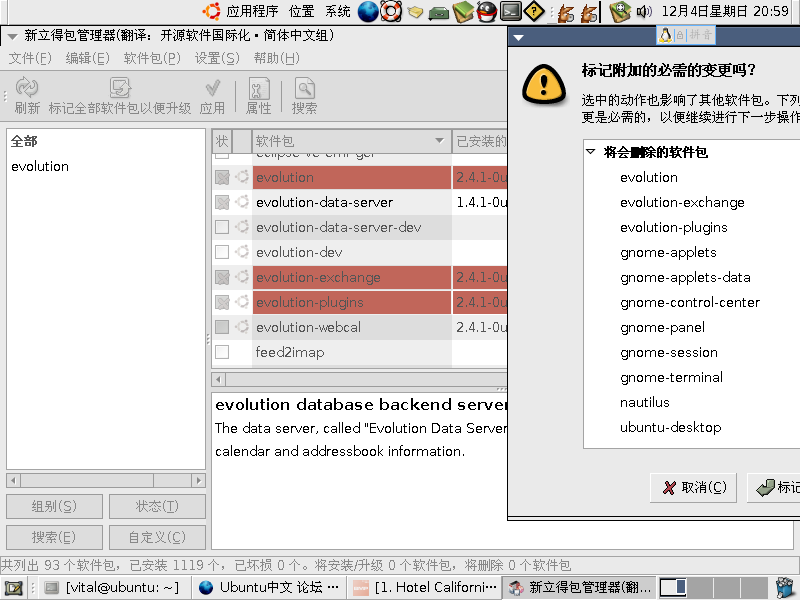Screen dimensions: 800x600
Task: Switch to Hotel California taskbar window
Action: click(x=424, y=588)
